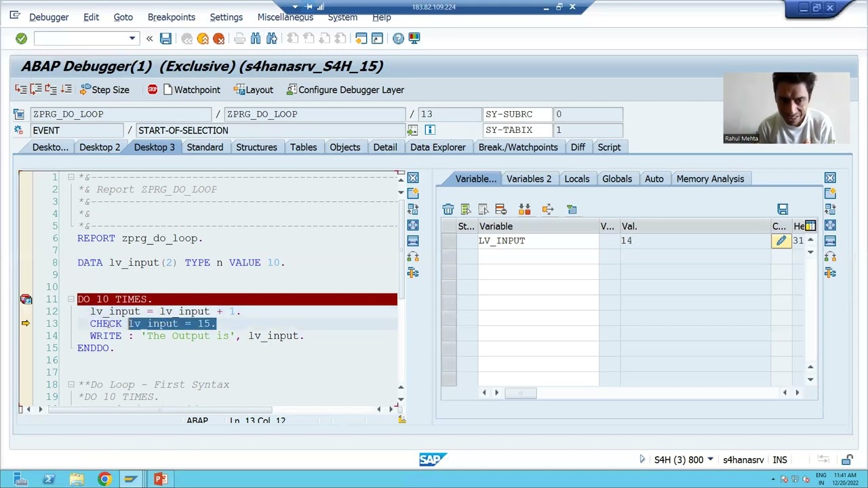Click the Create New Session icon
The height and width of the screenshot is (488, 868).
(x=361, y=39)
